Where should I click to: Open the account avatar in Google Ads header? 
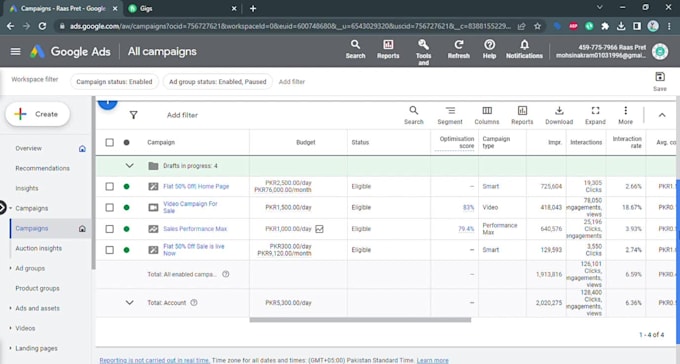pos(660,51)
